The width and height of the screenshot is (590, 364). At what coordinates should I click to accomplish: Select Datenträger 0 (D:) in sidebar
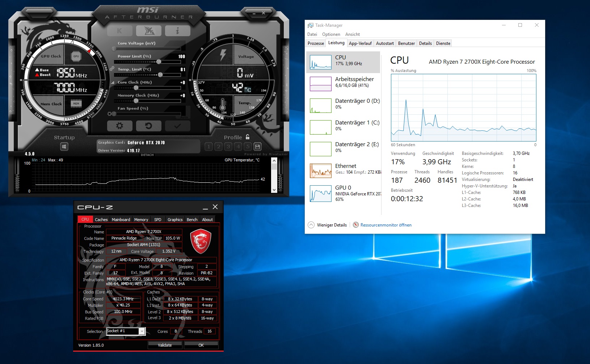tap(343, 105)
